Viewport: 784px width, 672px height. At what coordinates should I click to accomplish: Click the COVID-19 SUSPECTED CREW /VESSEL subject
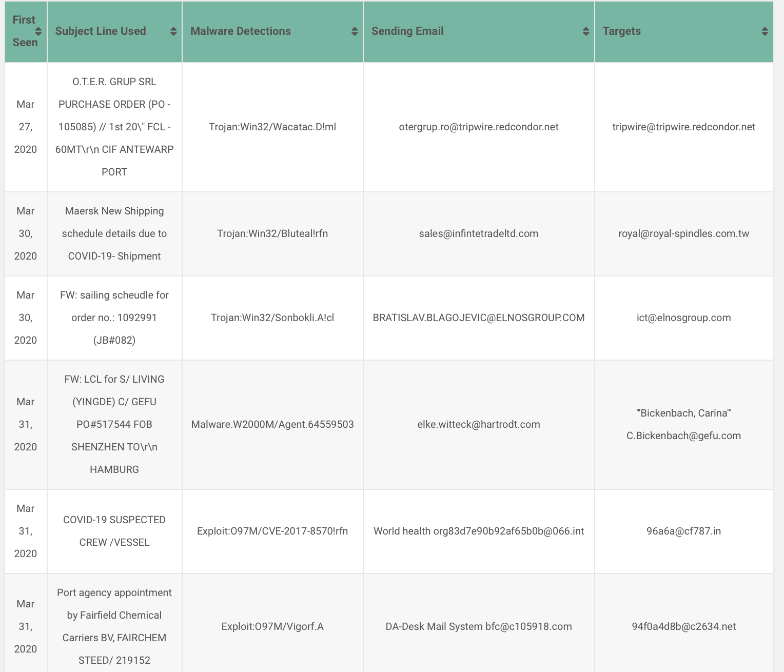114,531
